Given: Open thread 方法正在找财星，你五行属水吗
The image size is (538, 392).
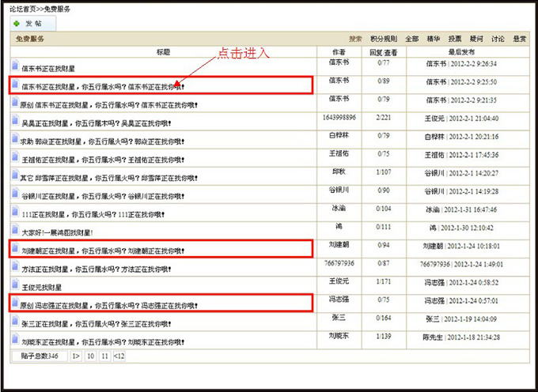Looking at the screenshot, I should 97,269.
